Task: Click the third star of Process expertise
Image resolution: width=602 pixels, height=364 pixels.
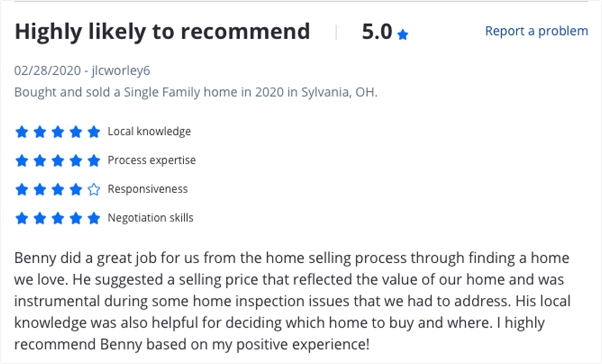Action: click(58, 161)
